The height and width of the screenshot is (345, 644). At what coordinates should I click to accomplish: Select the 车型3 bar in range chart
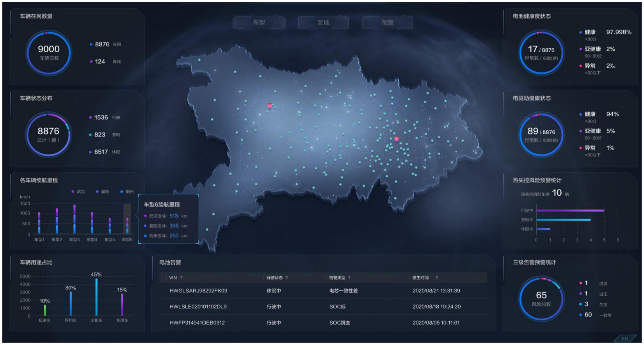(x=75, y=220)
